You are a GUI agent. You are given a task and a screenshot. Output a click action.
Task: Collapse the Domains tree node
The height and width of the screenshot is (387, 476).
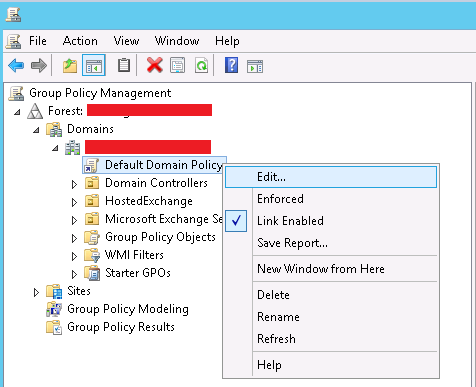[36, 130]
